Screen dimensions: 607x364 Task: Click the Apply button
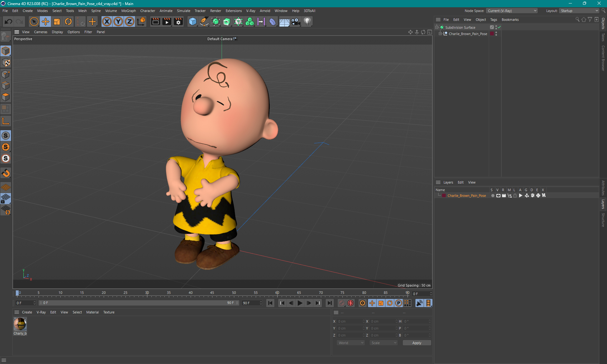click(x=417, y=343)
